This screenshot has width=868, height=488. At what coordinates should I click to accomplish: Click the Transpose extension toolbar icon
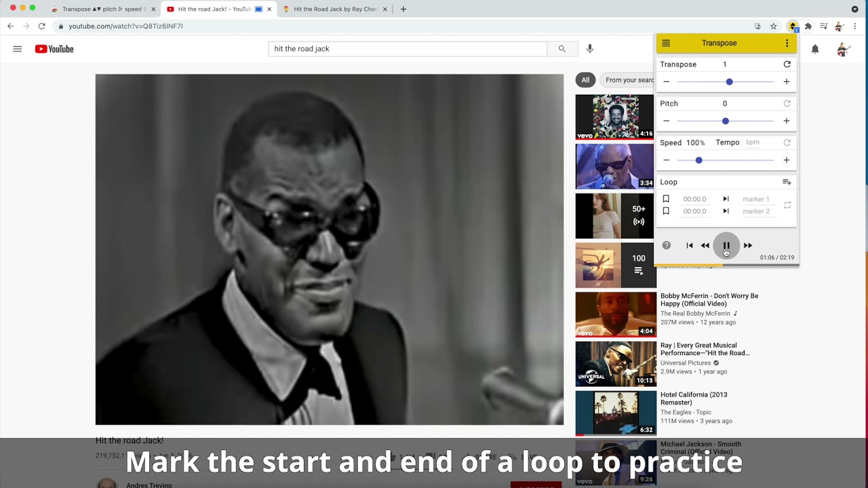[x=792, y=26]
